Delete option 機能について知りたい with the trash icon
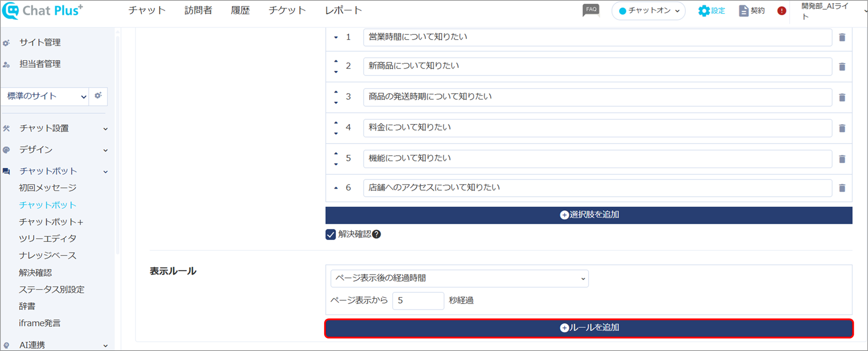Screen dimensions: 868x351 coord(842,159)
